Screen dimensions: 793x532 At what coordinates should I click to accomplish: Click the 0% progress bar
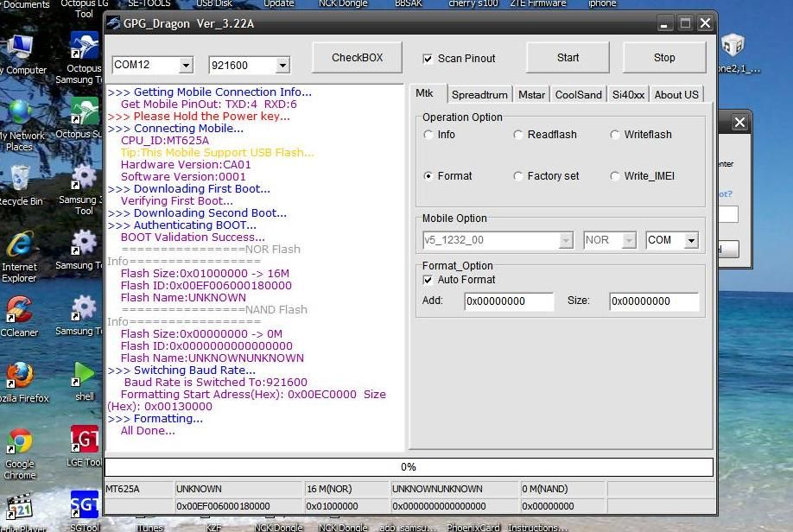(x=409, y=466)
